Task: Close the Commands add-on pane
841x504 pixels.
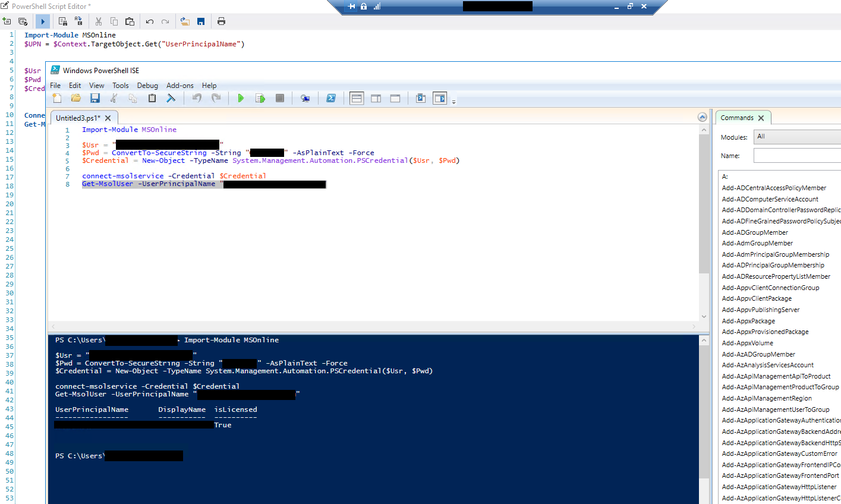Action: tap(761, 118)
